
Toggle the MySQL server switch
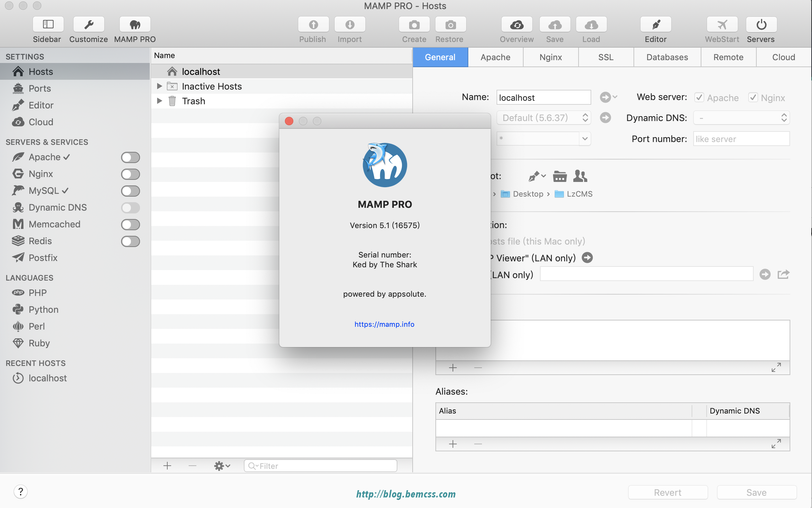131,191
